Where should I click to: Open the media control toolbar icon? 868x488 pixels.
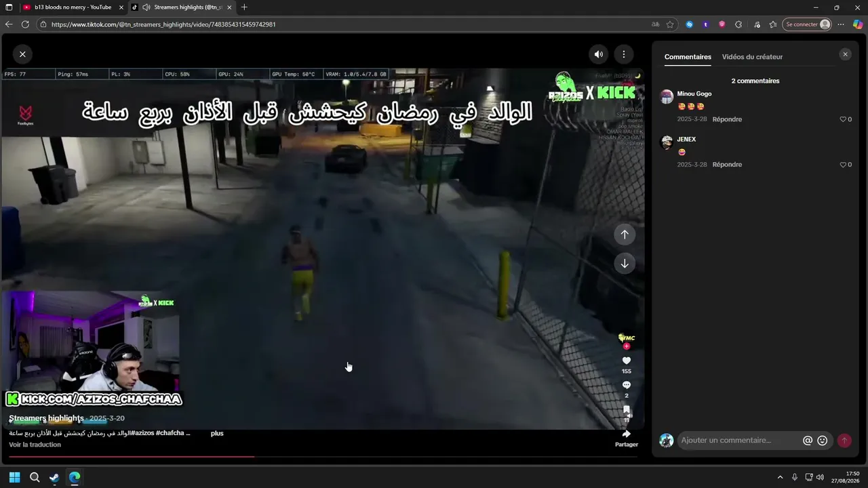click(x=757, y=24)
